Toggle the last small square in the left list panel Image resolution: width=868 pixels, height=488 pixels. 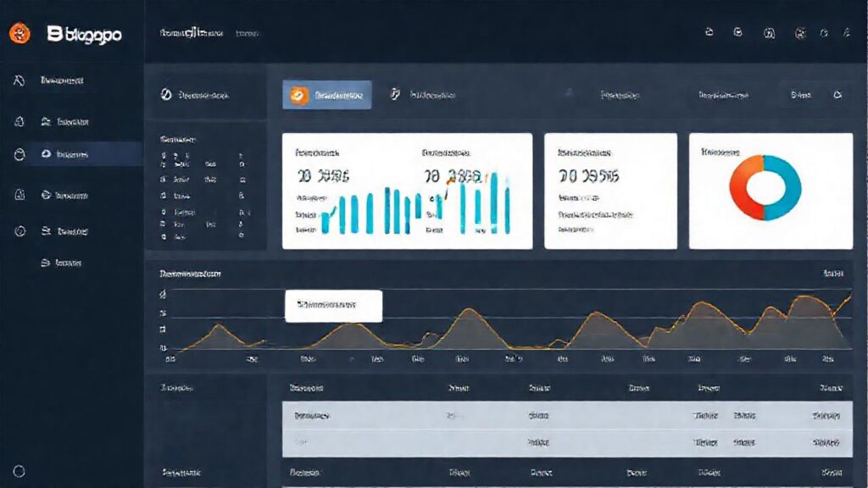(164, 236)
